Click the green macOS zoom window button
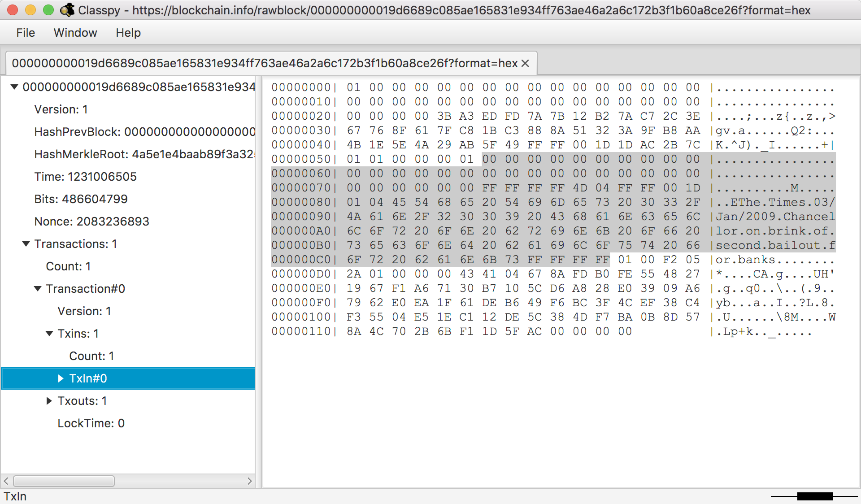This screenshot has height=504, width=861. tap(48, 10)
